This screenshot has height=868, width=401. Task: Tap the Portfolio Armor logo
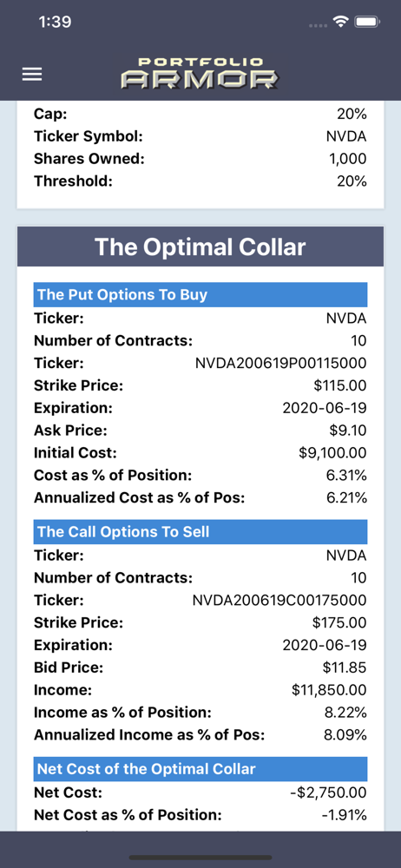point(200,73)
